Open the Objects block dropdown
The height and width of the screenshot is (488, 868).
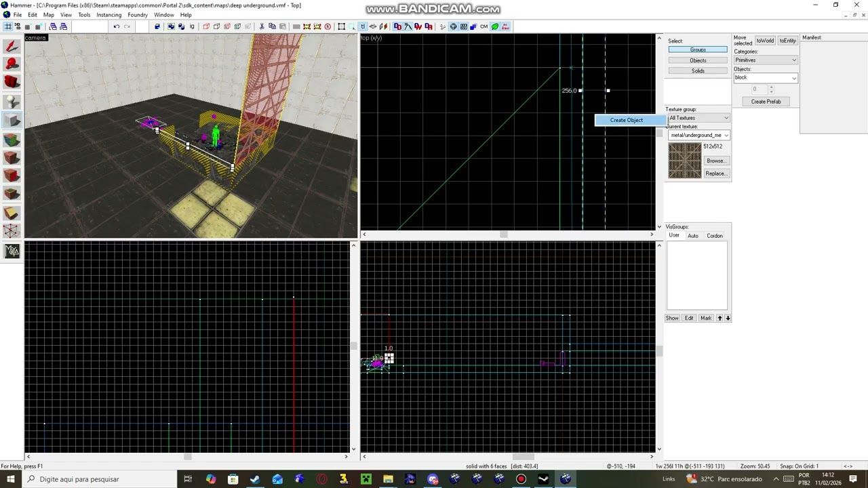[x=766, y=78]
